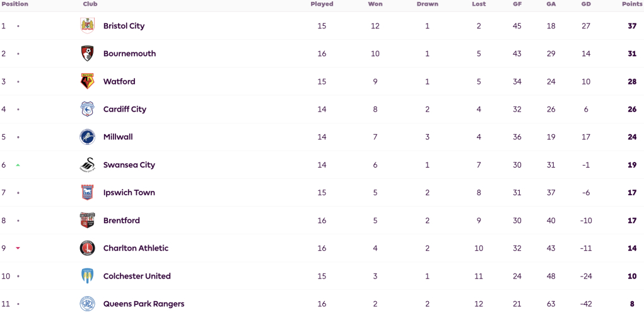
Task: Click the Queens Park Rangers crest
Action: (x=87, y=304)
